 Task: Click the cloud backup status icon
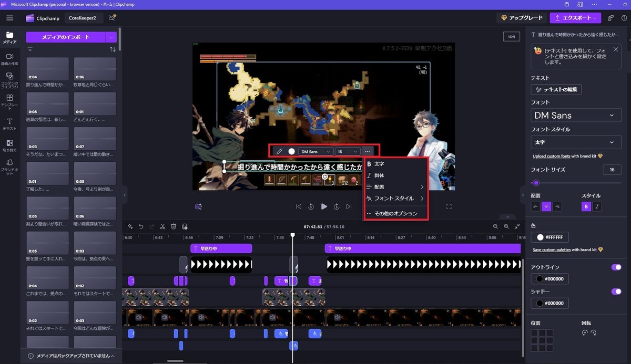pos(112,18)
